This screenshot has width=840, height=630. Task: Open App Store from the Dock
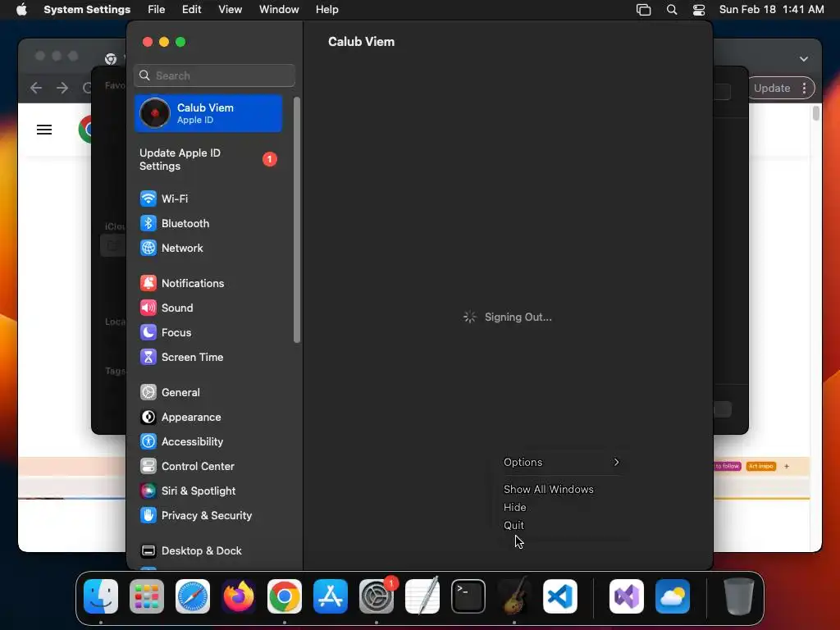(x=331, y=596)
